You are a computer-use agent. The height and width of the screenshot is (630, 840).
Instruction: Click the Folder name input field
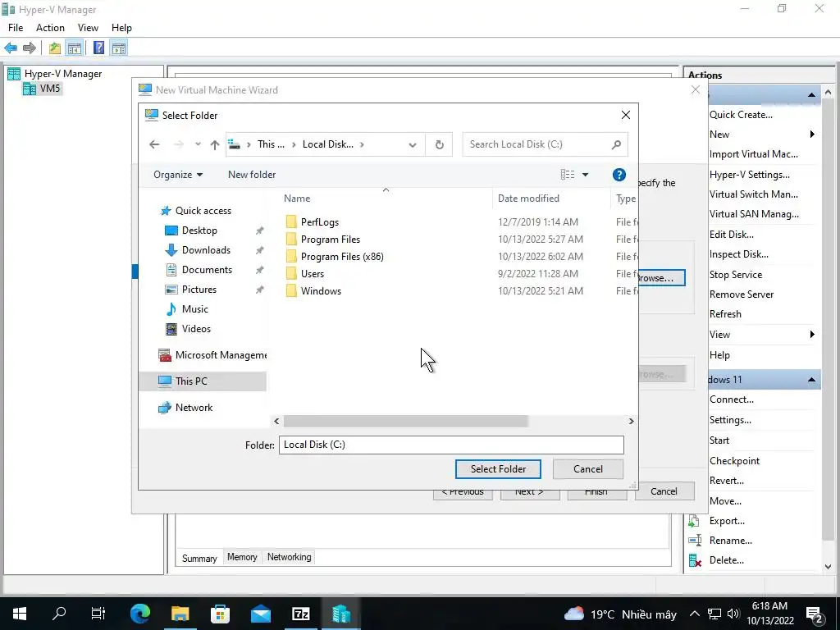click(x=451, y=445)
